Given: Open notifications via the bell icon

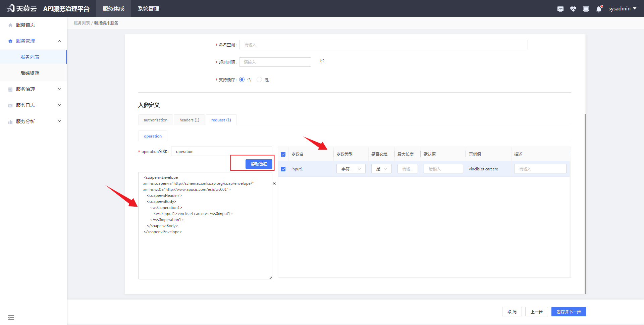Looking at the screenshot, I should (x=598, y=9).
